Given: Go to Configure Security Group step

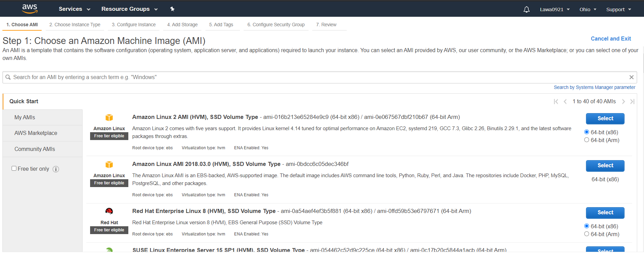Looking at the screenshot, I should (276, 25).
